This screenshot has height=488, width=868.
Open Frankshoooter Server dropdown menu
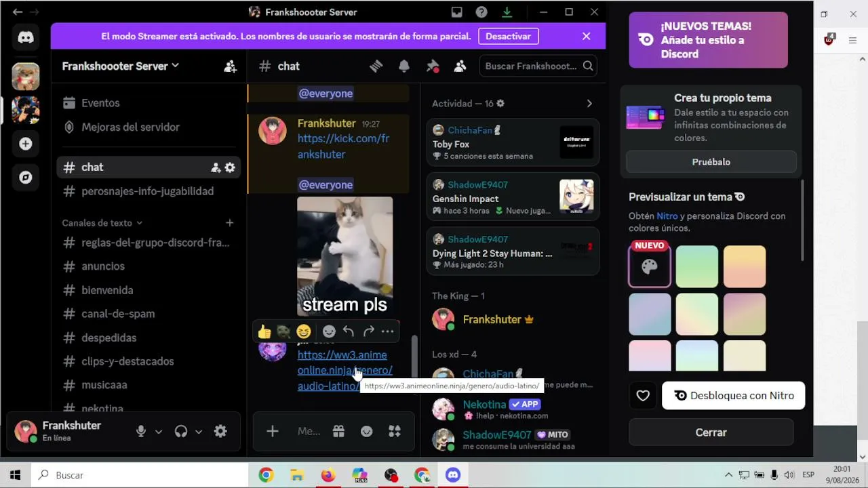point(121,66)
